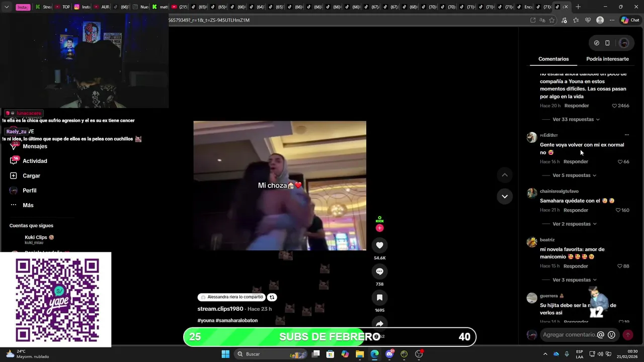
Task: Go to next video with down arrow
Action: [x=505, y=196]
